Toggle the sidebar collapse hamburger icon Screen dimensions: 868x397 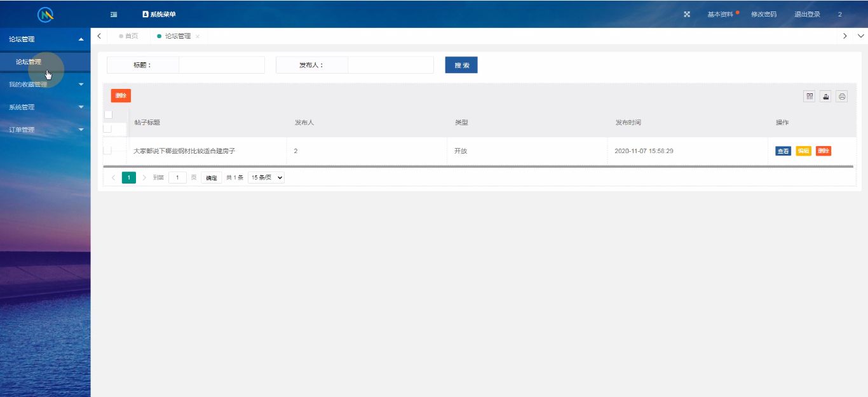coord(114,14)
